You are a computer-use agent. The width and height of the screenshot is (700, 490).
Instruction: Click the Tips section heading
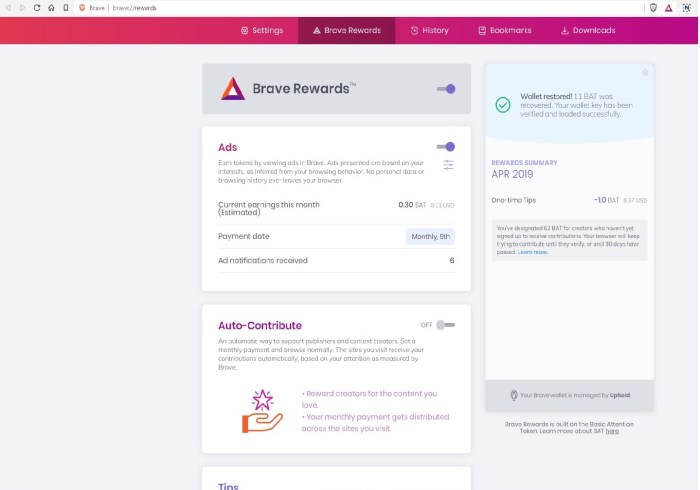click(x=228, y=486)
